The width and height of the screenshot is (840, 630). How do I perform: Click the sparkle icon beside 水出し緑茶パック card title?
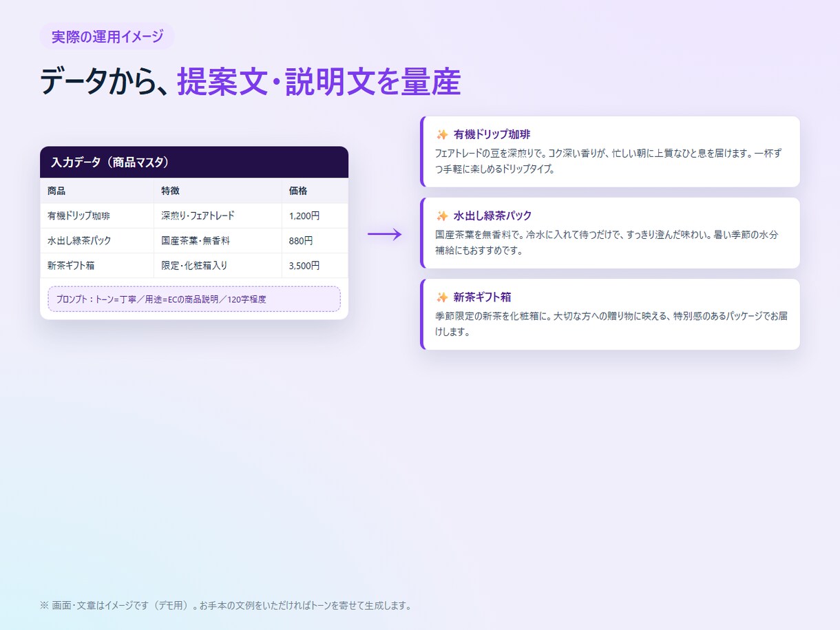coord(442,216)
